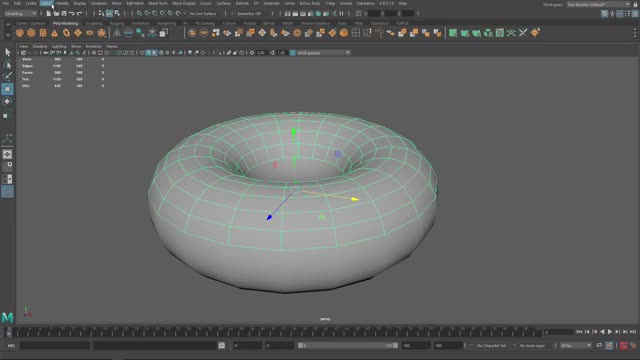Image resolution: width=640 pixels, height=360 pixels.
Task: Open the shelf options gear menu
Action: tap(8, 36)
